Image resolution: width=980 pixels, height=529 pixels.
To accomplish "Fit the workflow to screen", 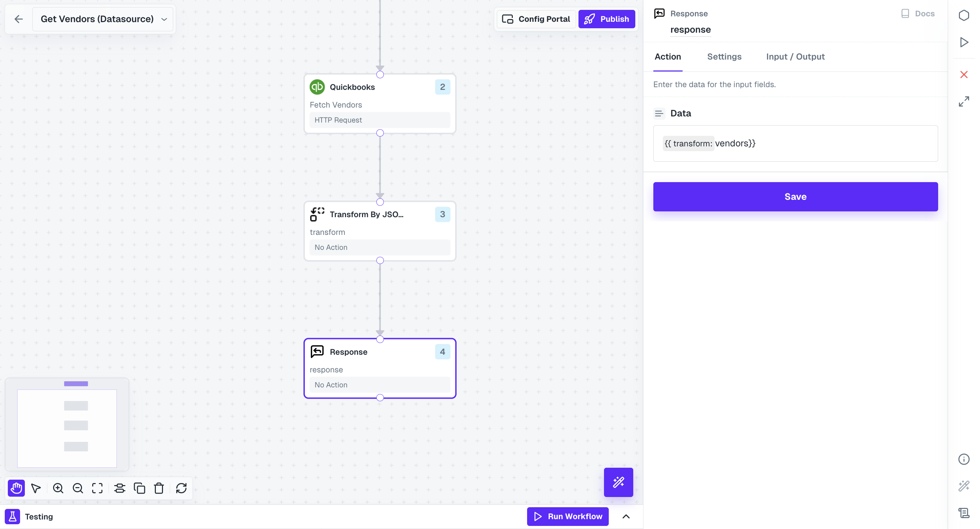I will tap(97, 488).
